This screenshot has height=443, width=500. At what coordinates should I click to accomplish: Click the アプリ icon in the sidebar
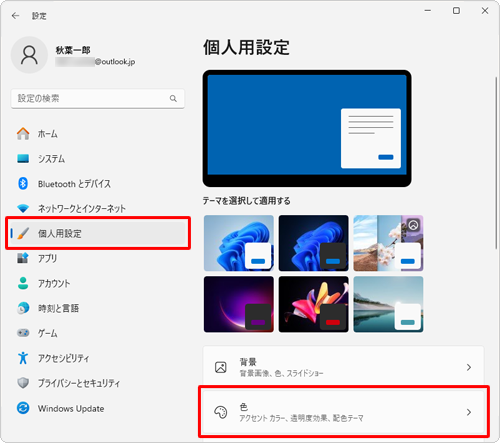pyautogui.click(x=23, y=258)
